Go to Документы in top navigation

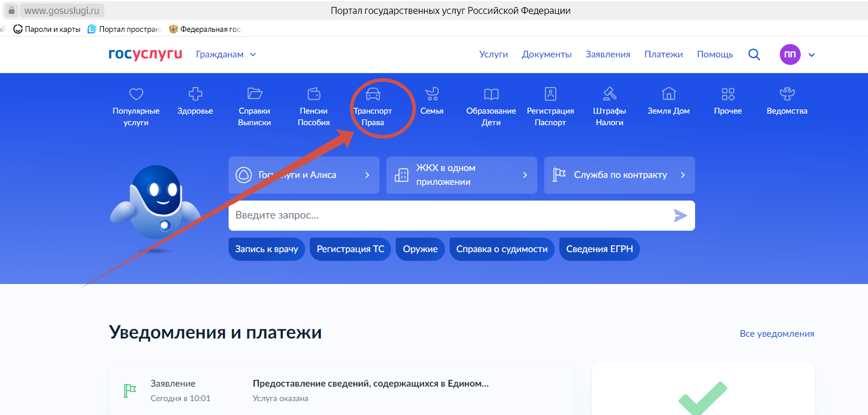547,54
